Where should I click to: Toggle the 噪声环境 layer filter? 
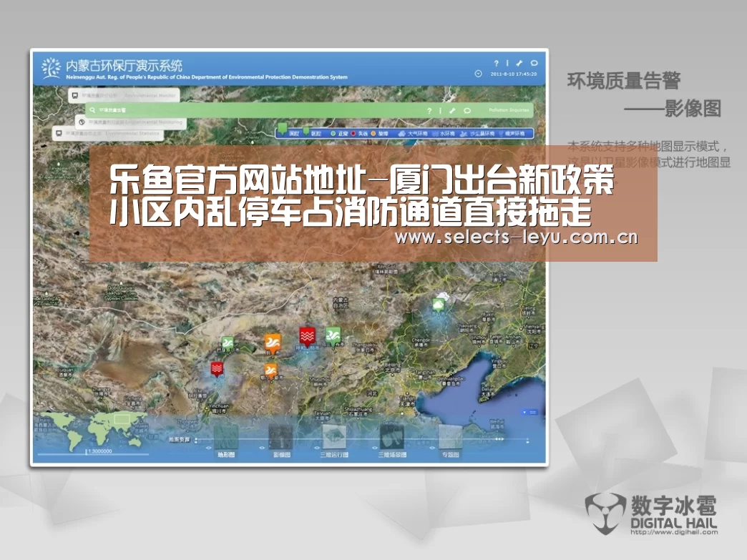511,134
